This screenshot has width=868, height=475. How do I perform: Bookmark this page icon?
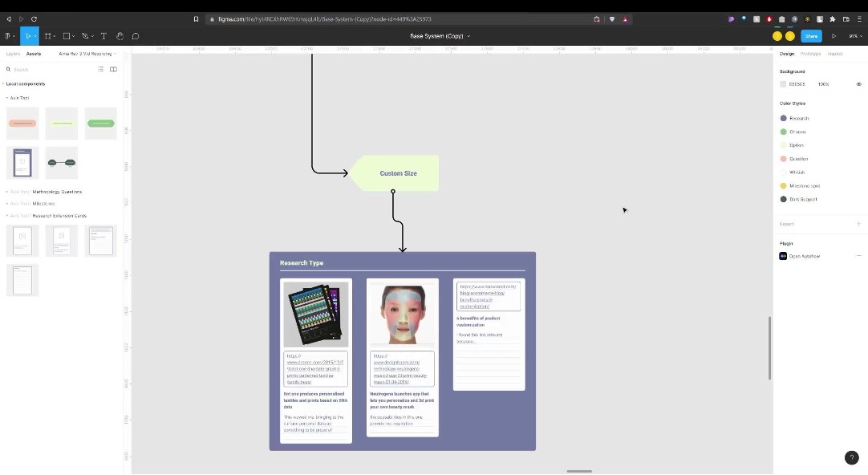click(196, 18)
